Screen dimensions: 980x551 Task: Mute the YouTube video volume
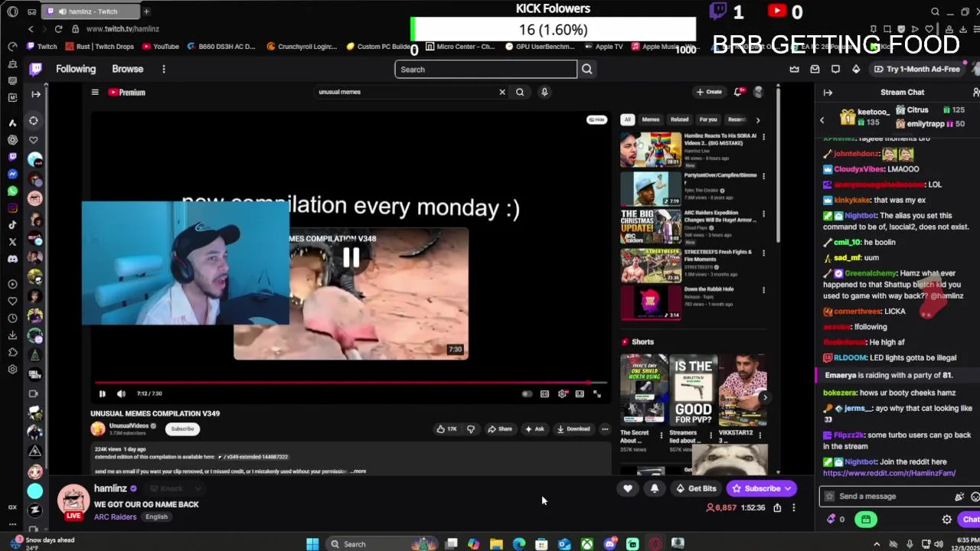coord(121,393)
